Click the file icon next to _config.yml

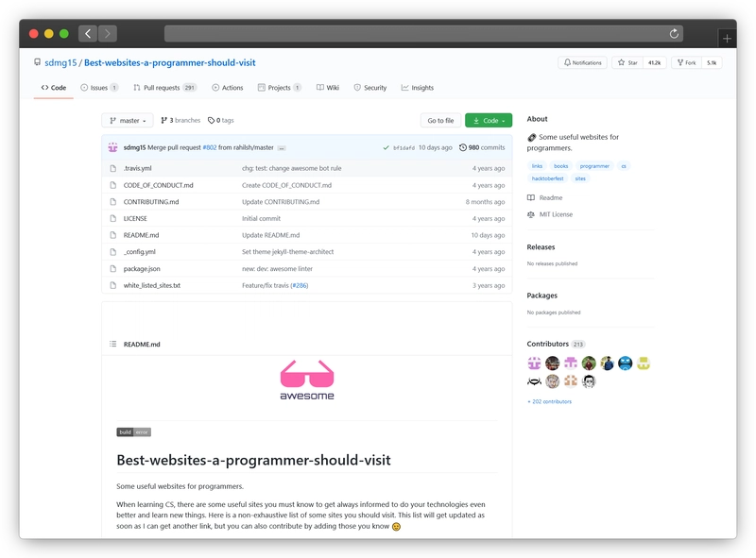pyautogui.click(x=112, y=252)
